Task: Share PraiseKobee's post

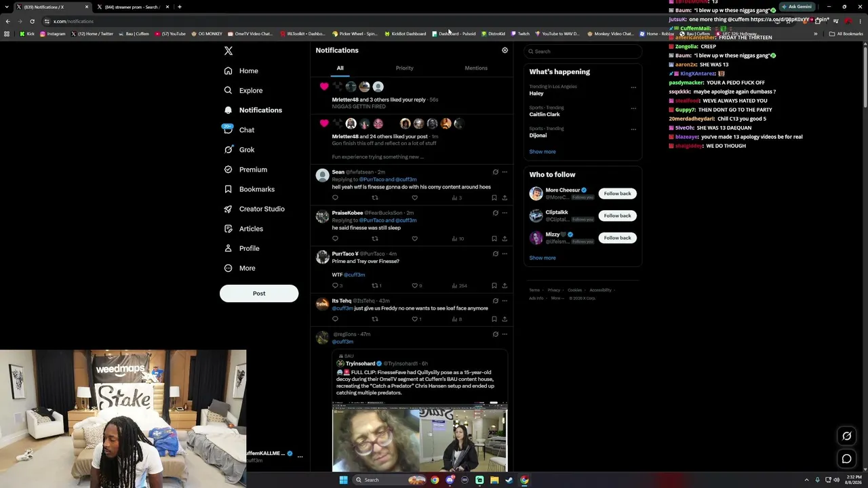Action: click(505, 239)
